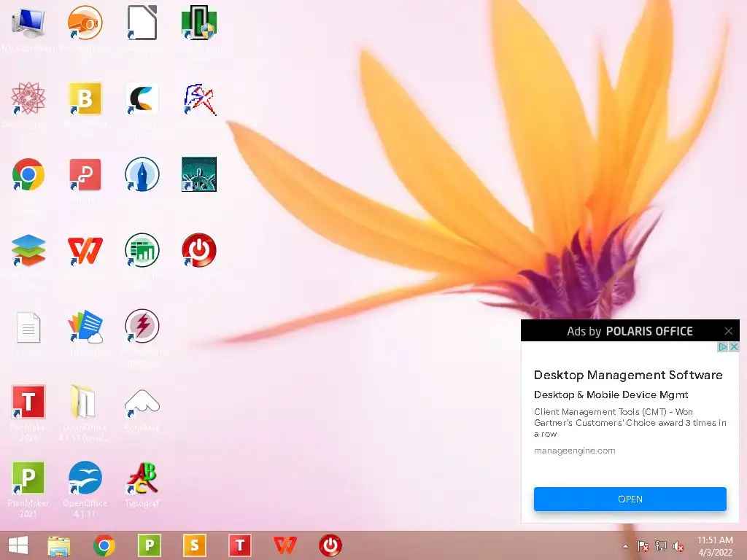
Task: Show hidden system tray icons
Action: [625, 546]
